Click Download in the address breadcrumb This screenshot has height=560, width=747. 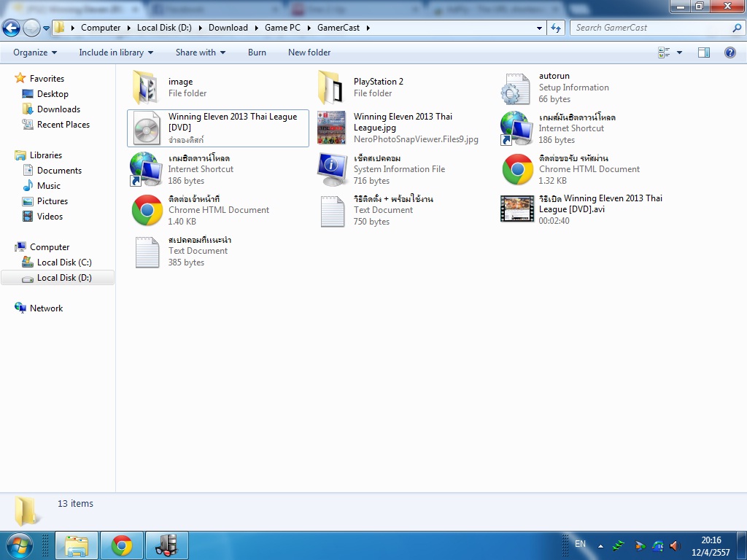click(228, 28)
